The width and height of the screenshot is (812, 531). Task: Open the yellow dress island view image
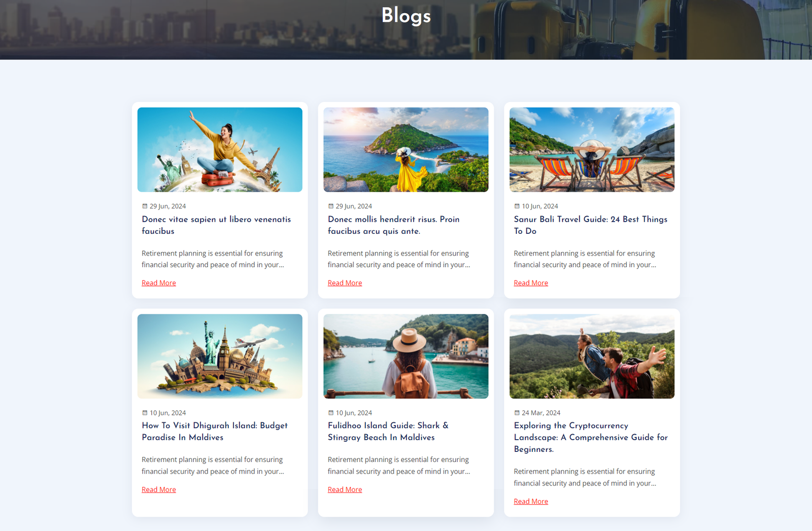tap(406, 150)
